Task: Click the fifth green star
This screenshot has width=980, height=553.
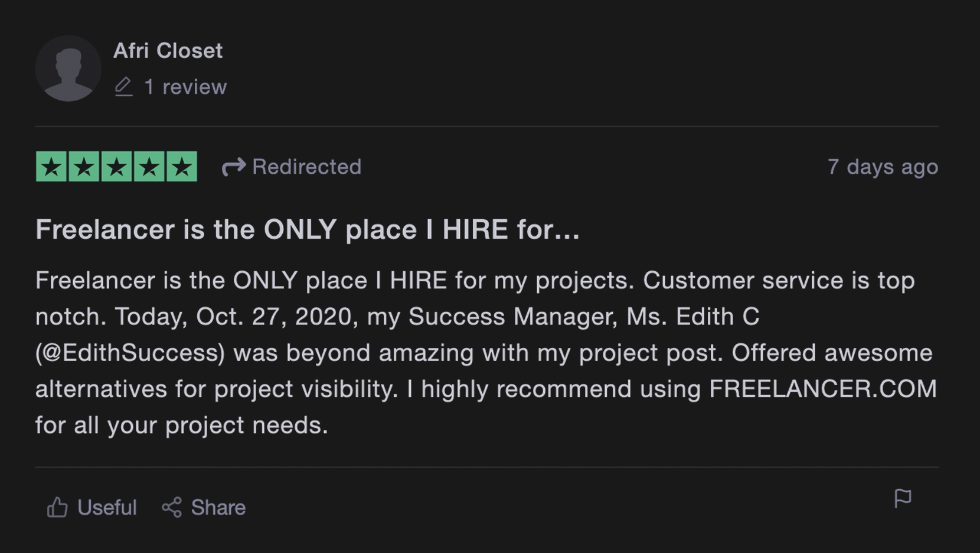Action: point(182,167)
